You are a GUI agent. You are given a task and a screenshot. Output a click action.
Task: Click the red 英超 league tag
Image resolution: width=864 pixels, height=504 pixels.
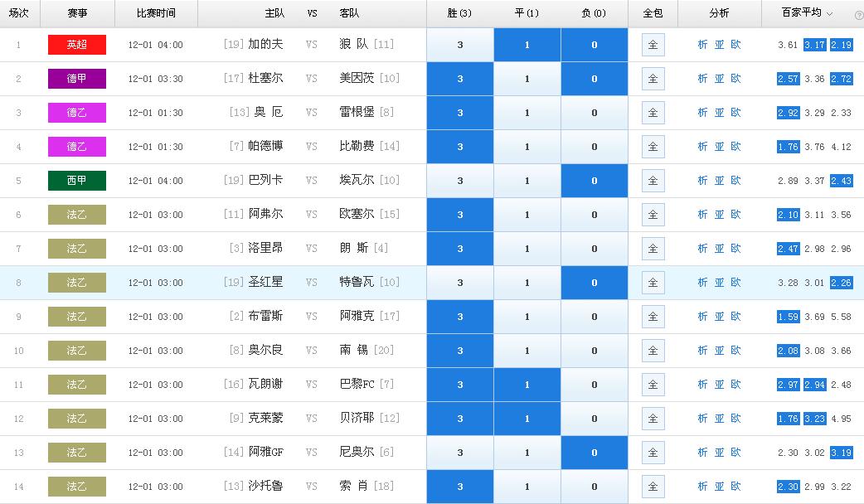click(x=76, y=45)
